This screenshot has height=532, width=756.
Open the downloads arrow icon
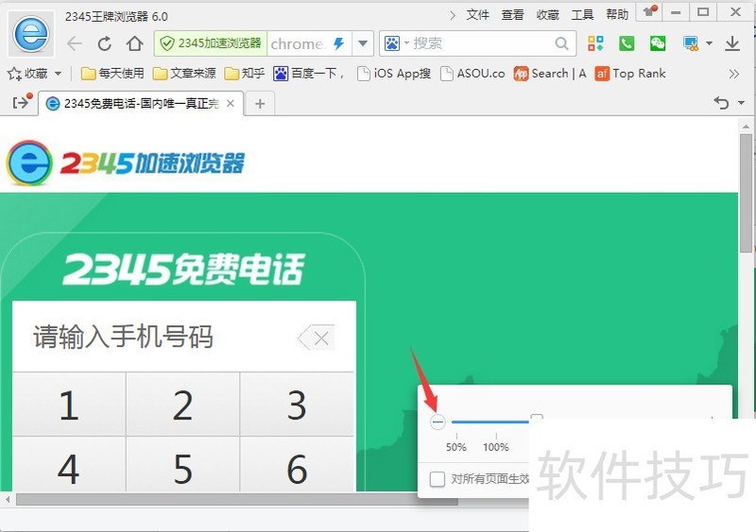coord(732,43)
